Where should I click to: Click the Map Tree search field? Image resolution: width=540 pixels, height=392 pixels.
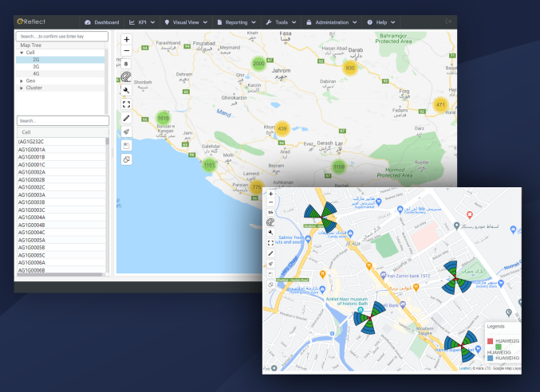coord(61,37)
